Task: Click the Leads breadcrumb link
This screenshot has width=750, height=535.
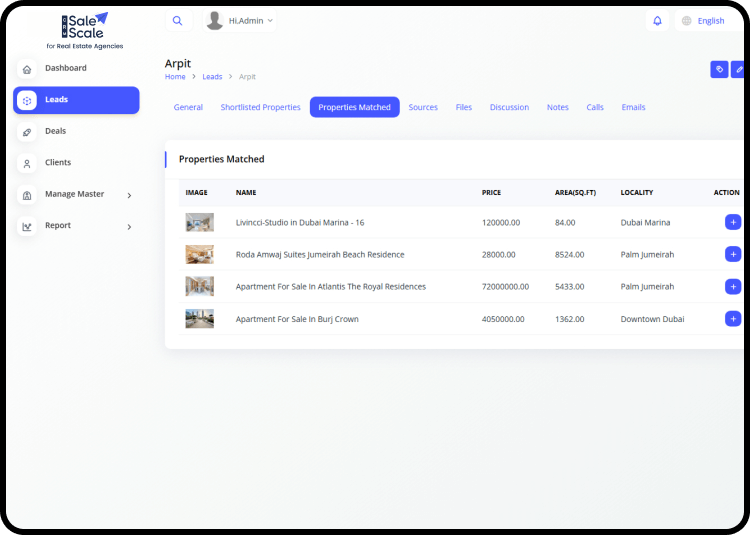Action: pyautogui.click(x=212, y=77)
